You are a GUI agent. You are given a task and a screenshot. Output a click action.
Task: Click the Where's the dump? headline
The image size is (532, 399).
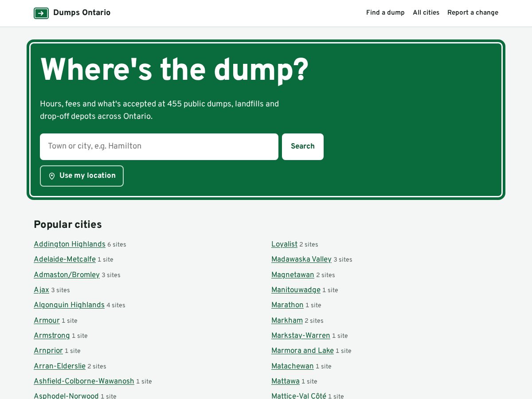[174, 71]
